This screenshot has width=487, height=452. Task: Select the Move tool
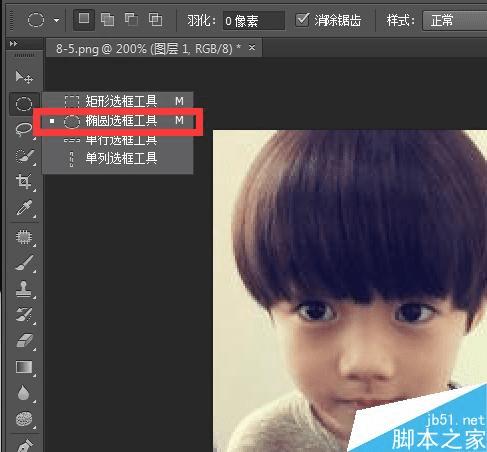click(24, 77)
